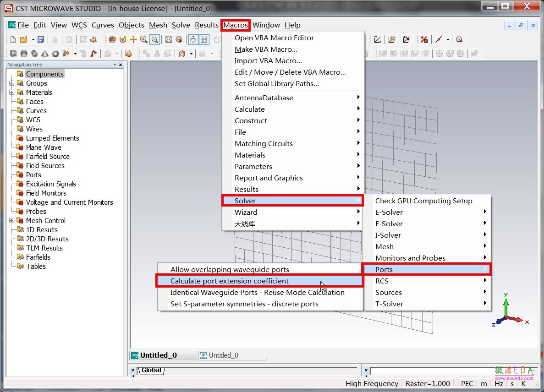Close the Navigation Tree panel

[x=121, y=65]
